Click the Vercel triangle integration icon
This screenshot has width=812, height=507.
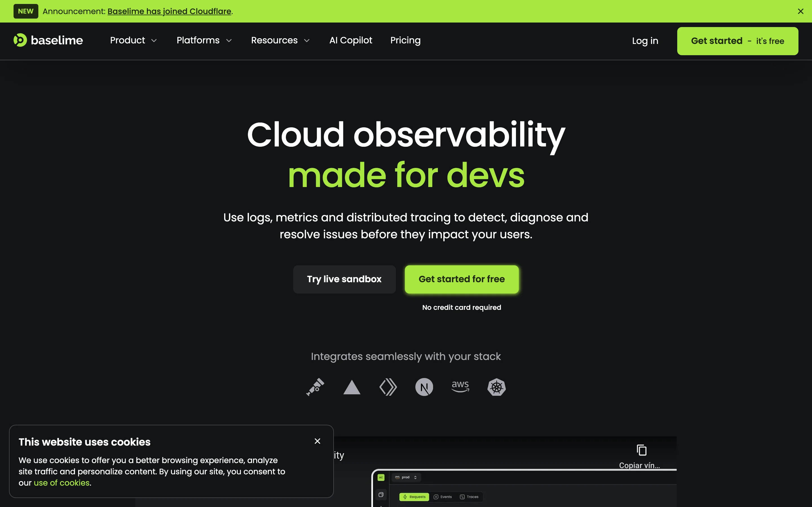click(x=352, y=387)
